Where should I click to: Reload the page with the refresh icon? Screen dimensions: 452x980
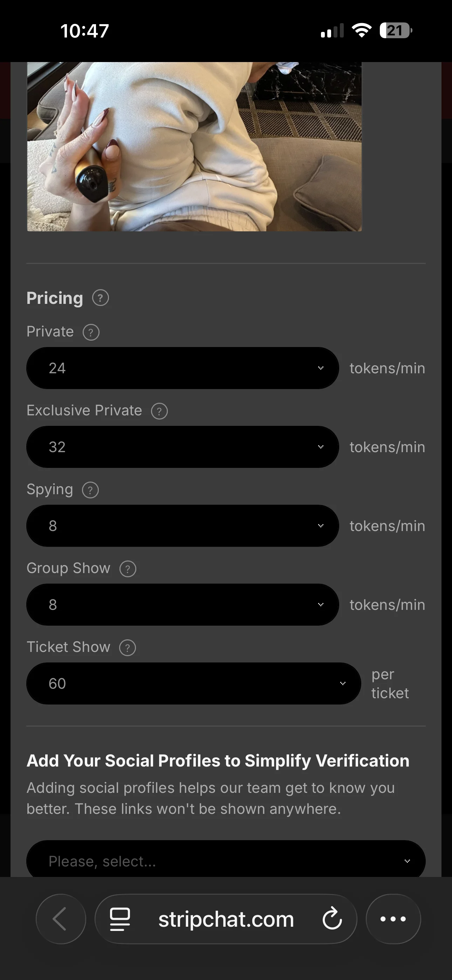(x=332, y=919)
